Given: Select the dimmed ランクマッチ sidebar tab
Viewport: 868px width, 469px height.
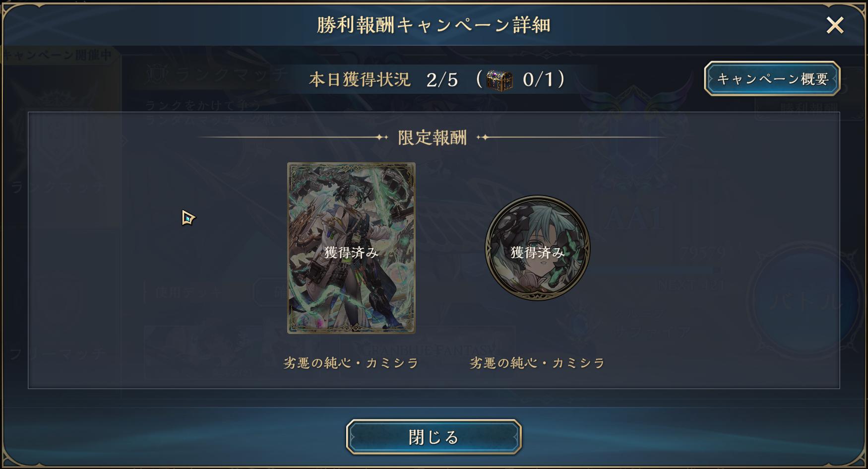Looking at the screenshot, I should tap(59, 187).
